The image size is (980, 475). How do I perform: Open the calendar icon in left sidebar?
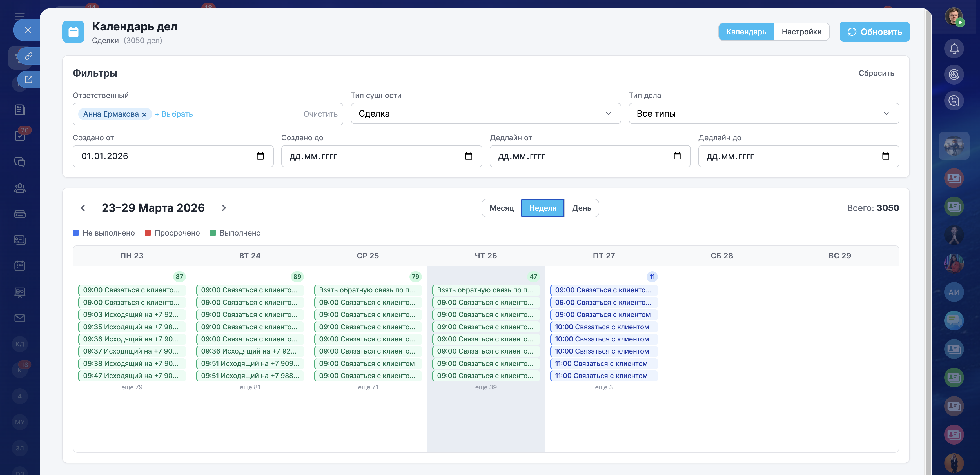coord(20,266)
